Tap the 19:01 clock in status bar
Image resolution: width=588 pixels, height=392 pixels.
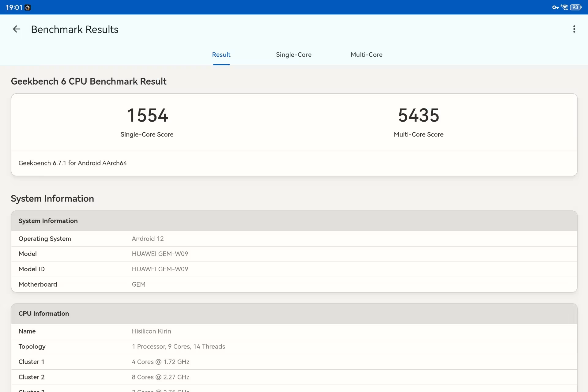tap(14, 8)
